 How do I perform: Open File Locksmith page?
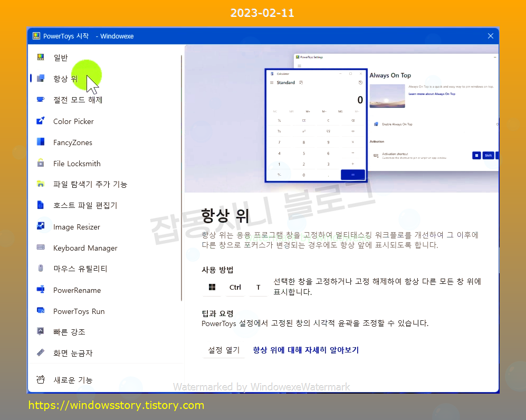coord(106,164)
